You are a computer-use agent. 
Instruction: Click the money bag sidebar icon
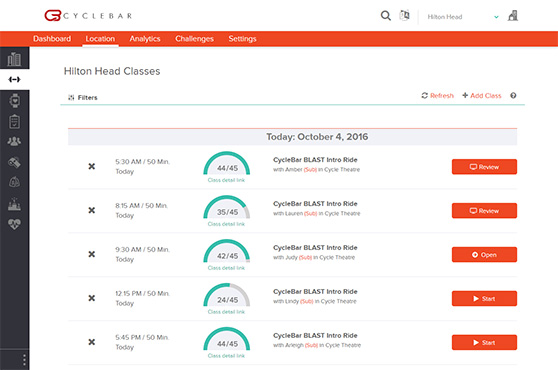(x=14, y=182)
